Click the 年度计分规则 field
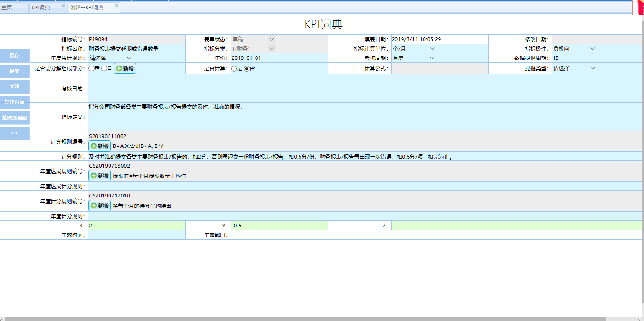This screenshot has width=644, height=321. pyautogui.click(x=365, y=216)
